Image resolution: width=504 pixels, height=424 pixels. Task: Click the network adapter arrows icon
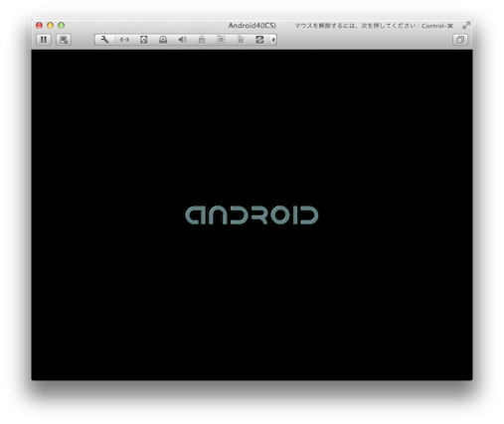pyautogui.click(x=124, y=40)
